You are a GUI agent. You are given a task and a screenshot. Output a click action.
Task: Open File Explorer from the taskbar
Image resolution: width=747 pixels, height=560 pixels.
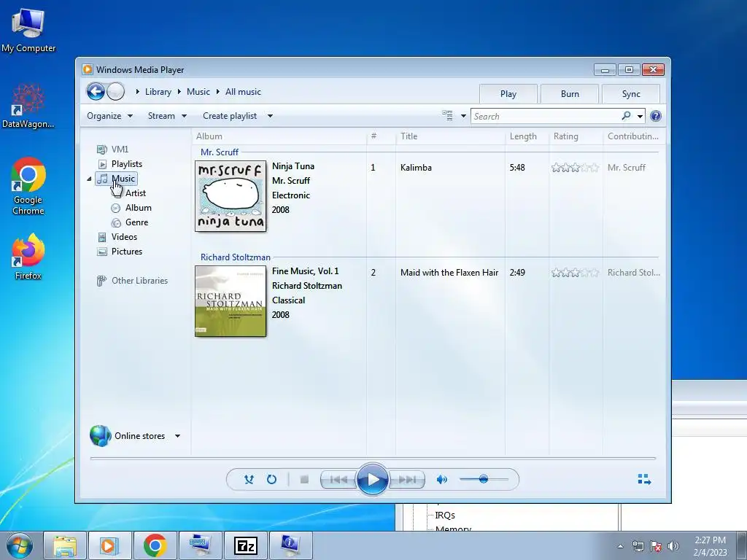point(65,545)
